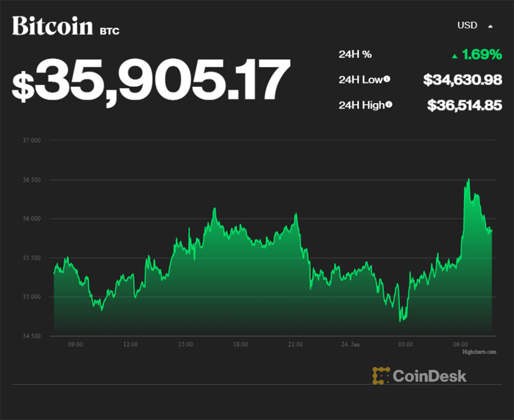The height and width of the screenshot is (420, 514).
Task: Click the $35,905.17 price value
Action: (151, 81)
